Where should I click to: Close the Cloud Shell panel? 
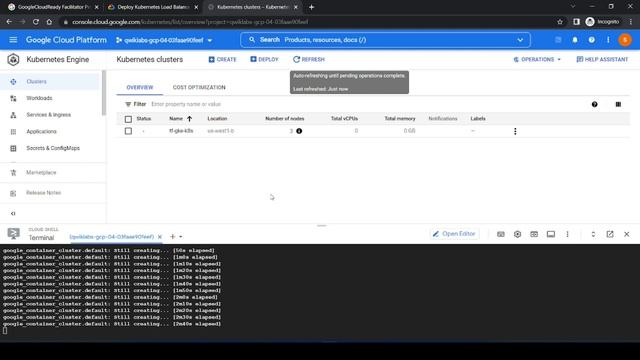627,234
